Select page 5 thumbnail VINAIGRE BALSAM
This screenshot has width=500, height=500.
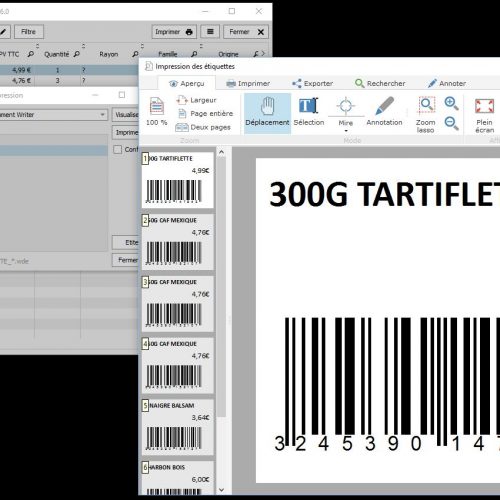pyautogui.click(x=178, y=427)
